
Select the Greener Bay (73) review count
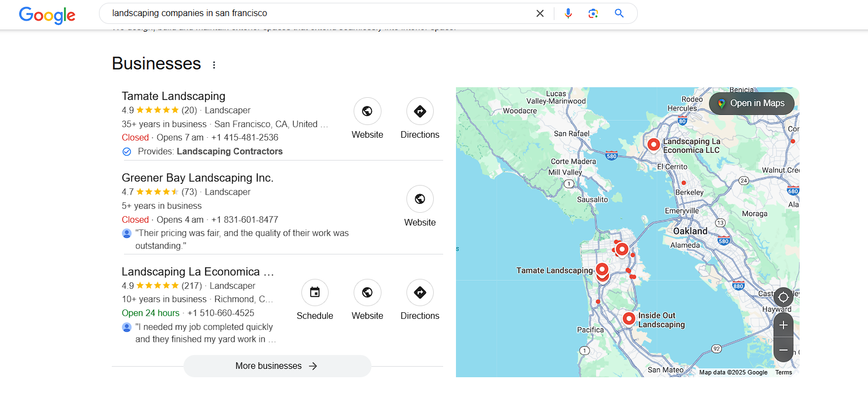[x=189, y=192]
